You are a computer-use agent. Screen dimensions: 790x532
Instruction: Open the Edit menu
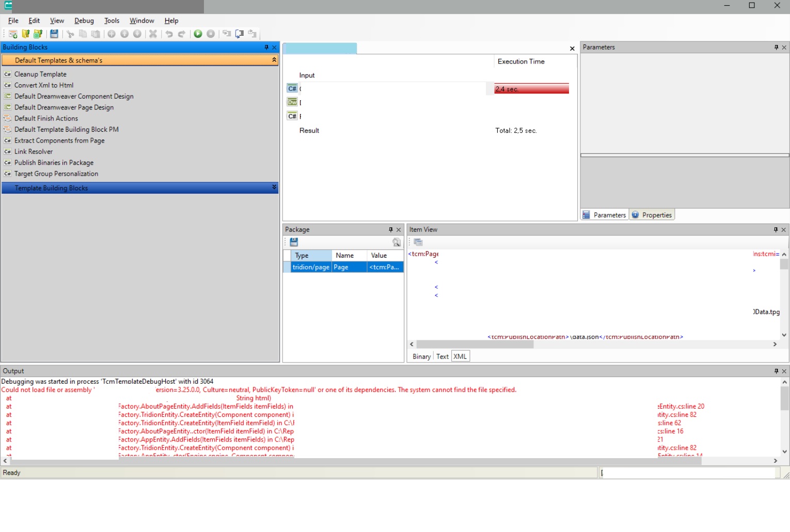[34, 21]
